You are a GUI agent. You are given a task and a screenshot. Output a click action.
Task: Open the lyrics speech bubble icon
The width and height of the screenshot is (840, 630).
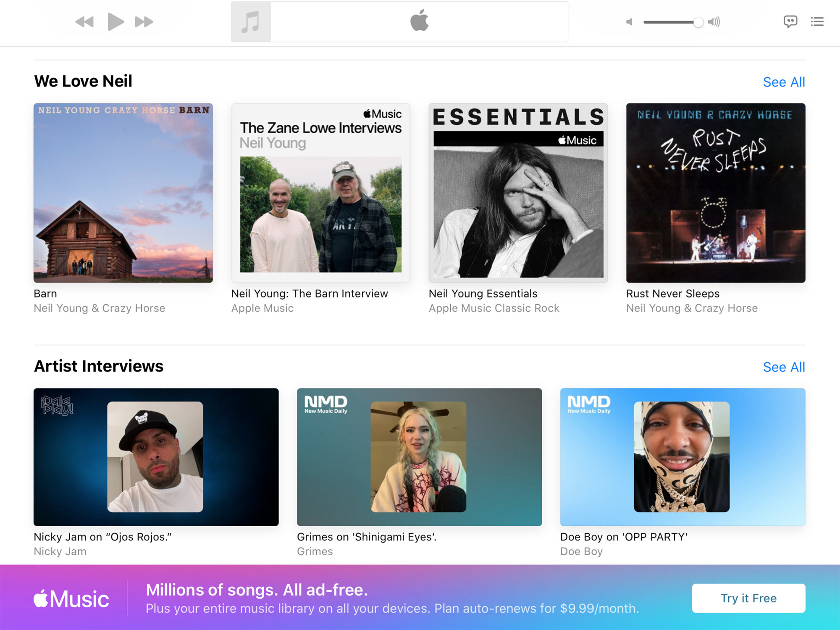(x=790, y=21)
